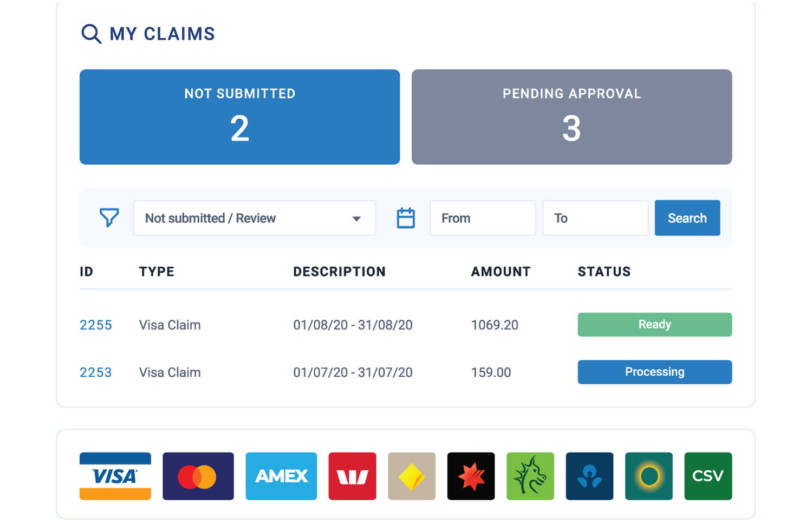Select the Not Submitted card showing 2

(x=239, y=116)
